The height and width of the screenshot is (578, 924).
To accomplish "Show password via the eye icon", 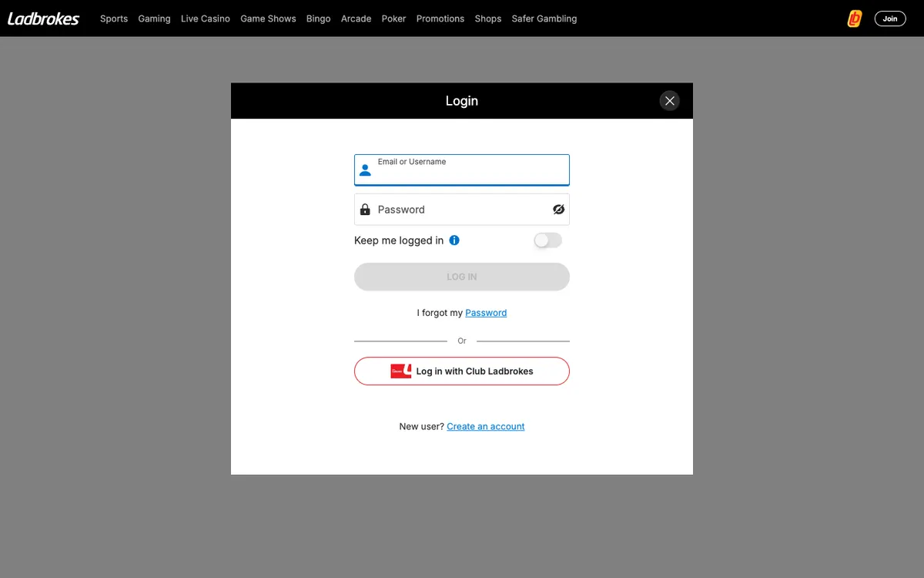I will [x=559, y=210].
